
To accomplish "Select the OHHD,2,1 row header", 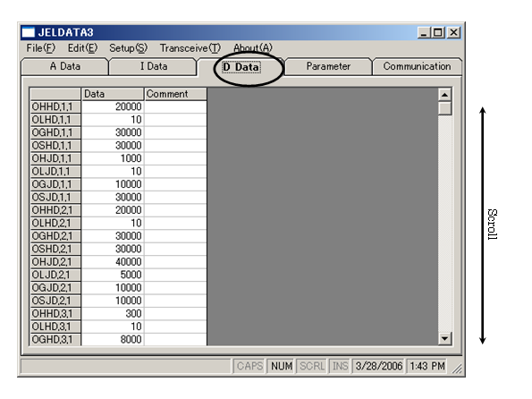I will coord(55,210).
